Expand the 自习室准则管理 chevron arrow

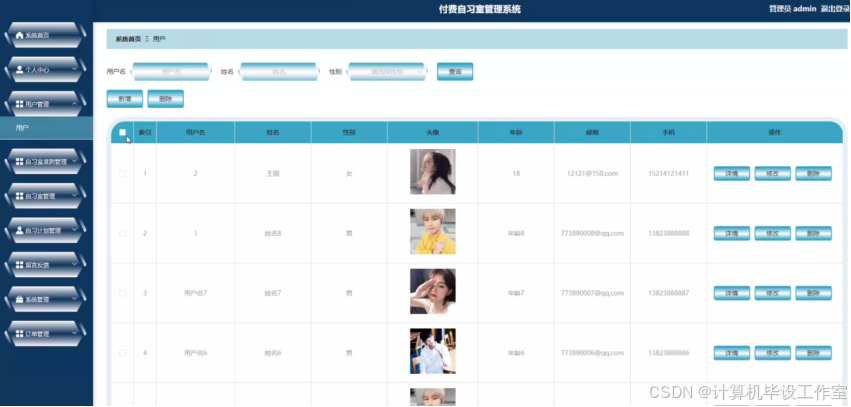tap(74, 161)
